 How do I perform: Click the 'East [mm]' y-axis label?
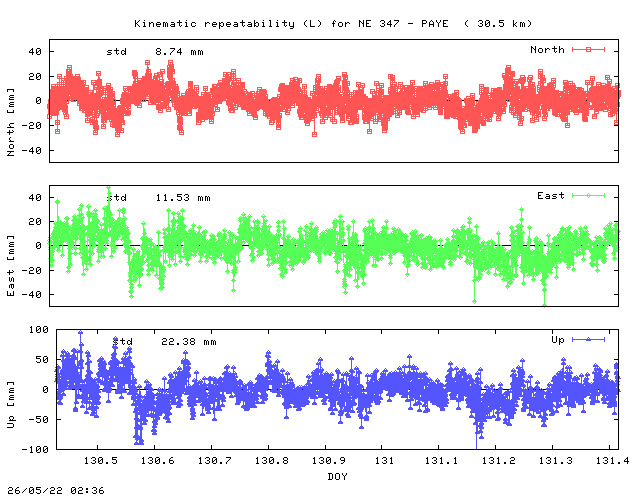pos(11,265)
